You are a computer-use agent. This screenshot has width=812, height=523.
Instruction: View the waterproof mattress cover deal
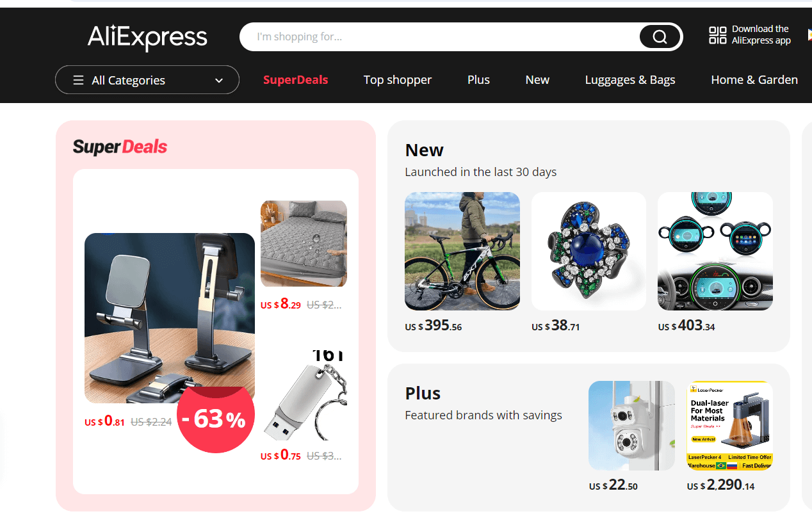(x=304, y=244)
